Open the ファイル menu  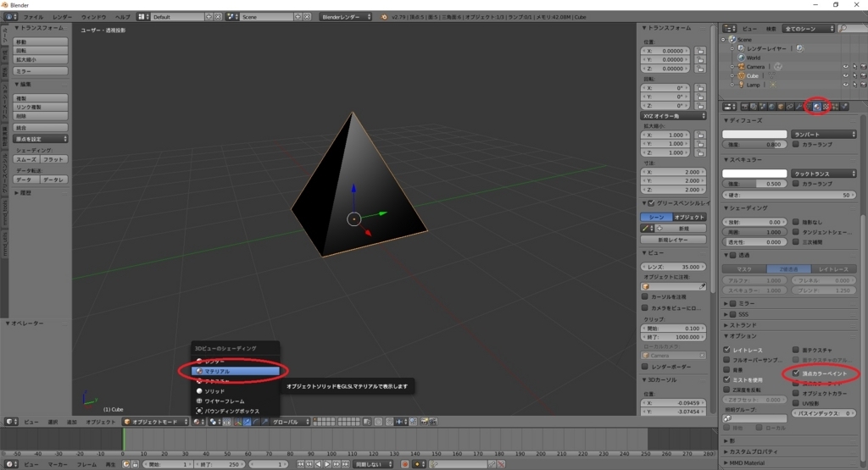click(33, 17)
